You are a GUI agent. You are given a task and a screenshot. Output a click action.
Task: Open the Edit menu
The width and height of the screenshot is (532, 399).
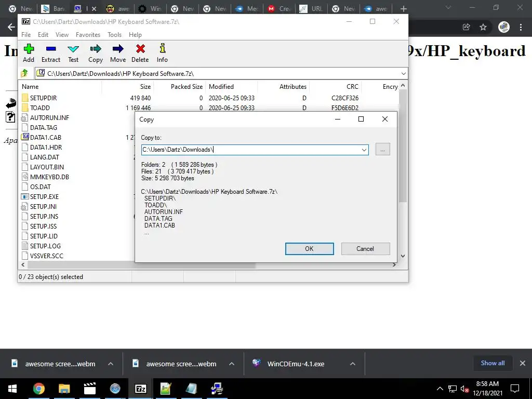pyautogui.click(x=43, y=35)
